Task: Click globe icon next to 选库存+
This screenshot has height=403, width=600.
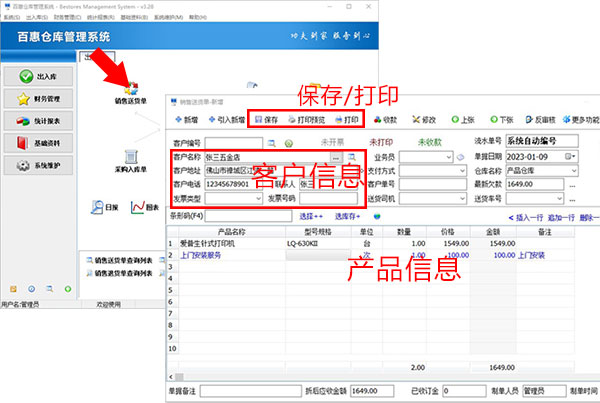Action: click(x=377, y=217)
